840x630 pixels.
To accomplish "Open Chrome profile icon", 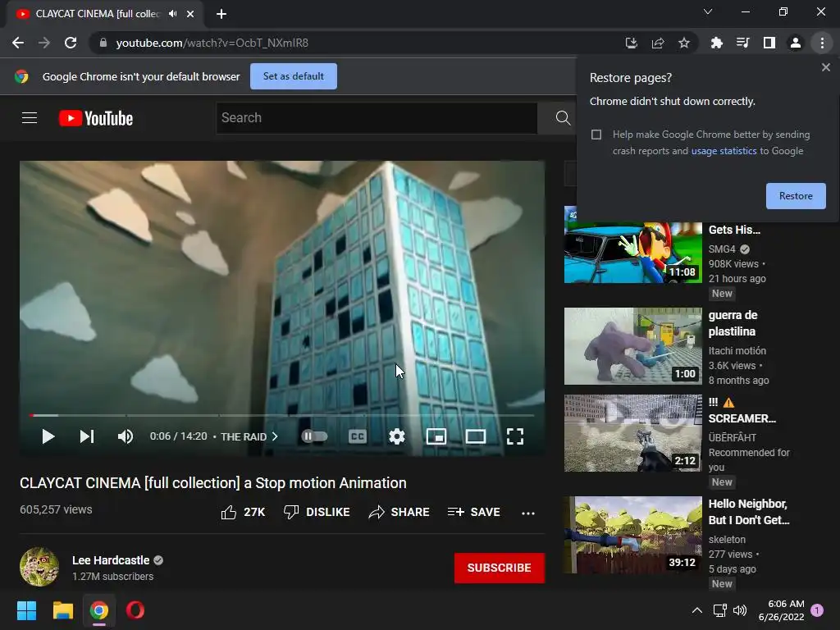I will click(796, 43).
